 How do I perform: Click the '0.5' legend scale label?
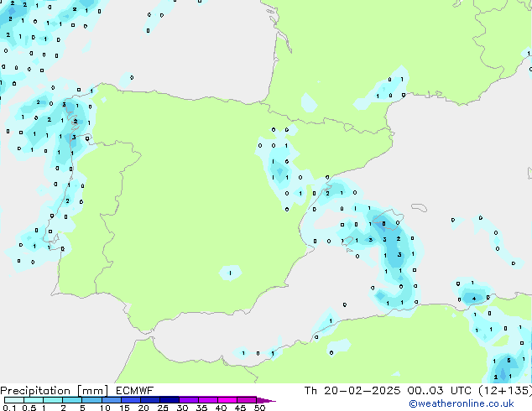(29, 408)
